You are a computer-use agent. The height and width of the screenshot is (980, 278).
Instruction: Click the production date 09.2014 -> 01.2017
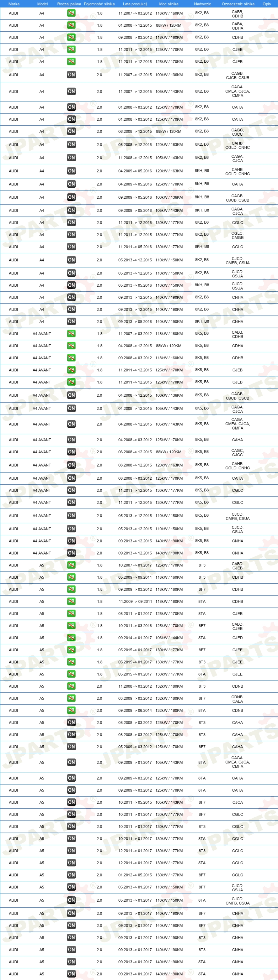(x=135, y=638)
